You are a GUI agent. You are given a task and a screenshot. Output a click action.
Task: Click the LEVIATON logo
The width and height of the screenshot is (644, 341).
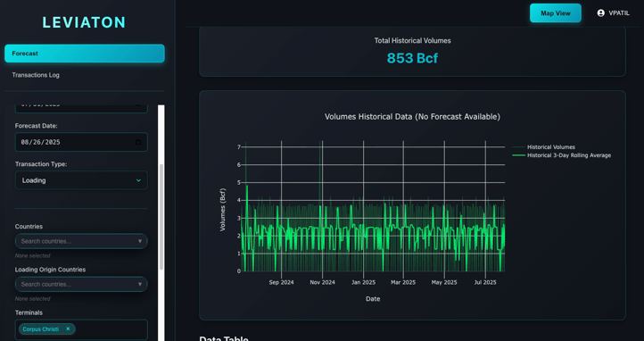click(84, 22)
